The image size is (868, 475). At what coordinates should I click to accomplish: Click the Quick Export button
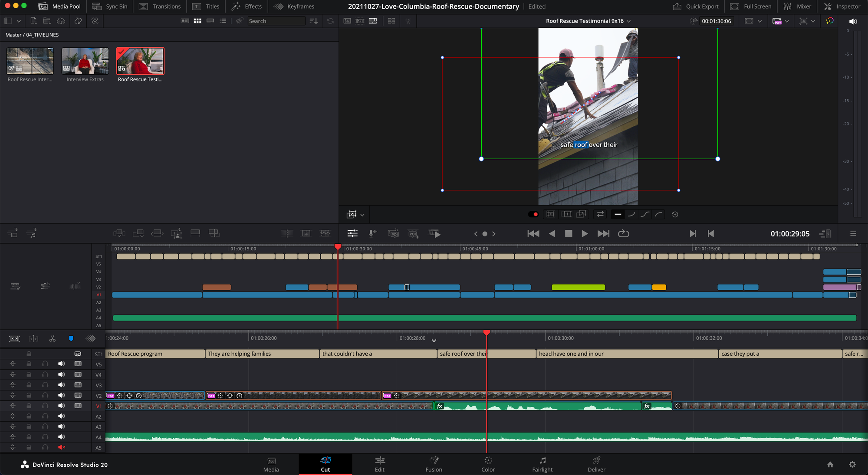point(696,7)
